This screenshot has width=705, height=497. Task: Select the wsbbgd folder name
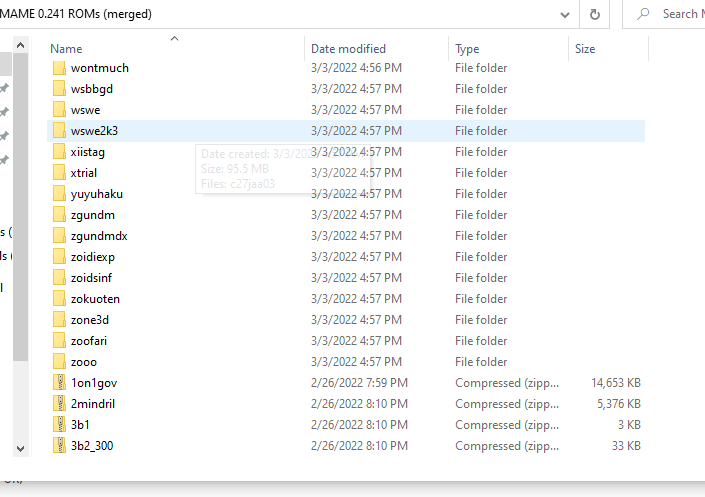[92, 89]
